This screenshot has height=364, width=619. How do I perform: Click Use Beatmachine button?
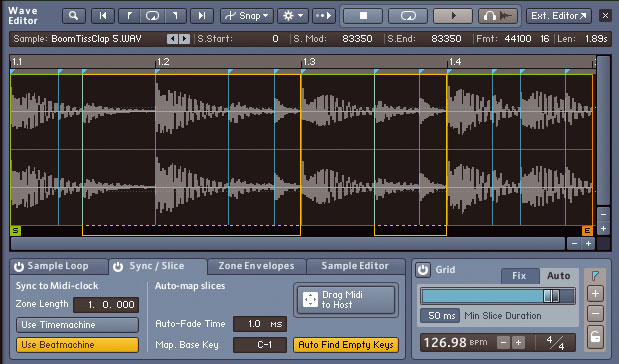tap(77, 345)
